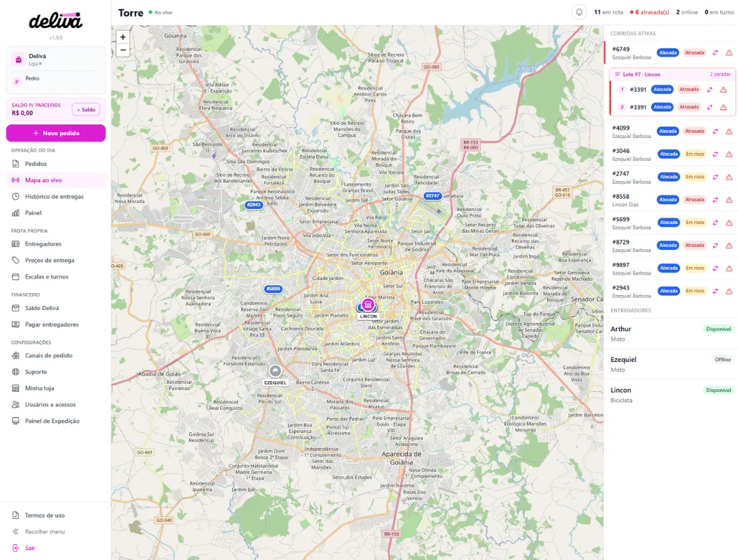Click the warning triangle icon for order #4099
The image size is (738, 560).
(x=729, y=132)
